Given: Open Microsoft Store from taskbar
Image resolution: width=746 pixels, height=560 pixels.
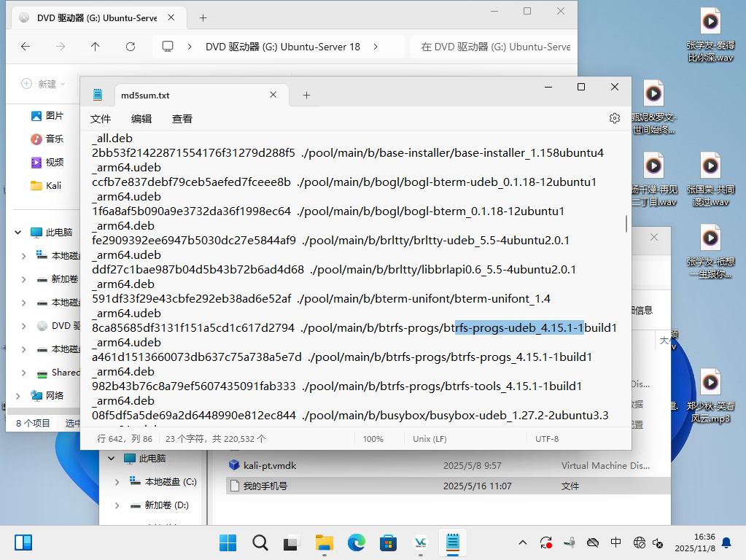Looking at the screenshot, I should (x=388, y=542).
